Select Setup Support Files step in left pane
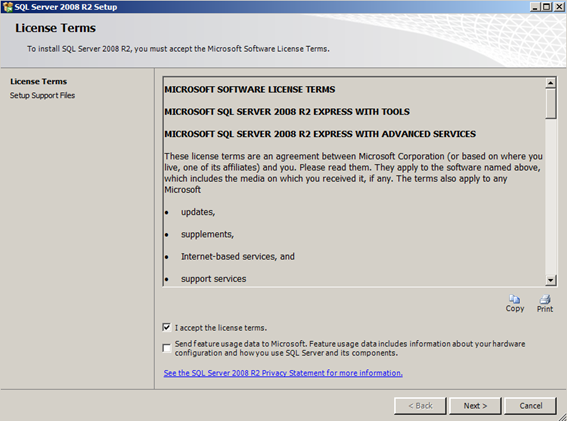This screenshot has width=567, height=421. [x=42, y=95]
